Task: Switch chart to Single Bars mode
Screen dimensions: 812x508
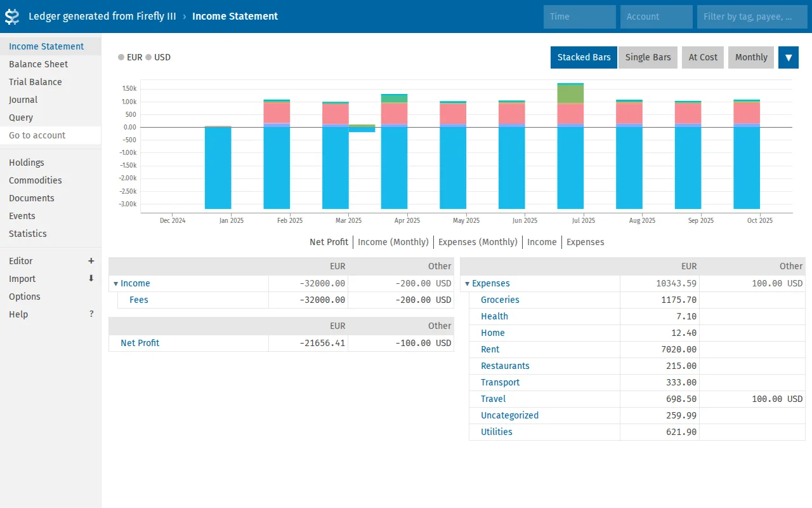Action: [x=648, y=57]
